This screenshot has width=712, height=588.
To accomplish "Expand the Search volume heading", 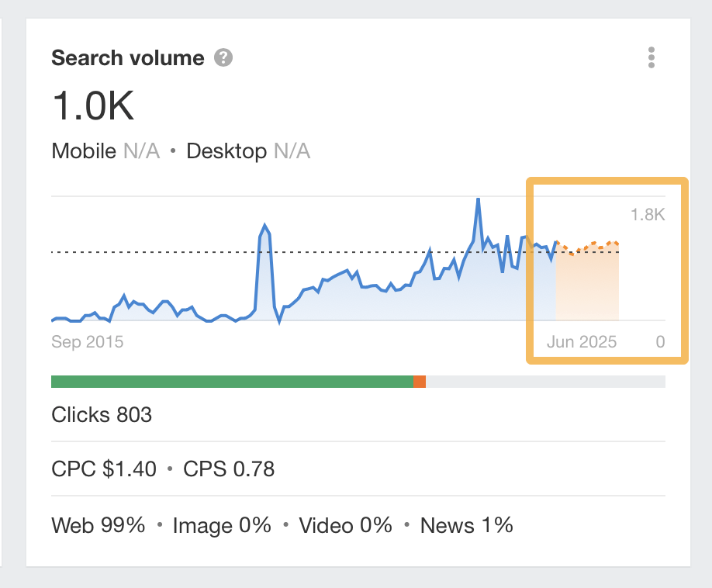I will pyautogui.click(x=126, y=57).
